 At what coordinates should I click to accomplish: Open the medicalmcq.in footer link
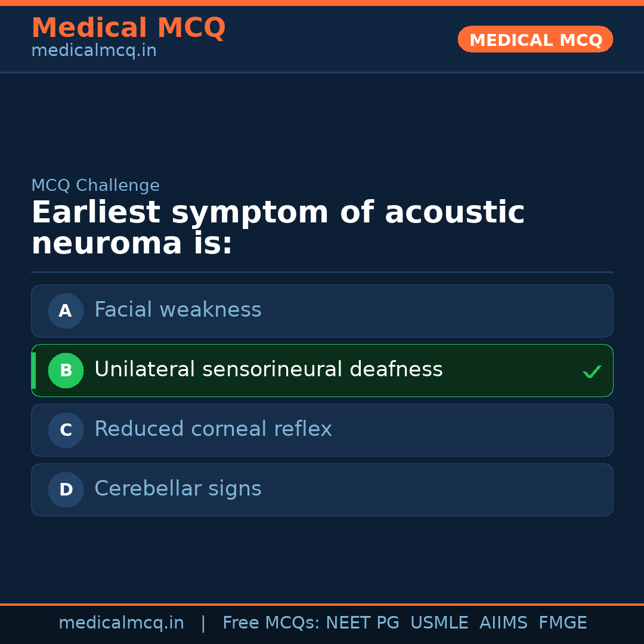pos(122,622)
